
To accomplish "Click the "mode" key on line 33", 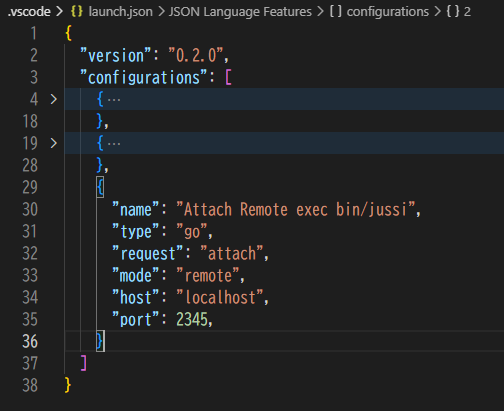I will [x=136, y=275].
